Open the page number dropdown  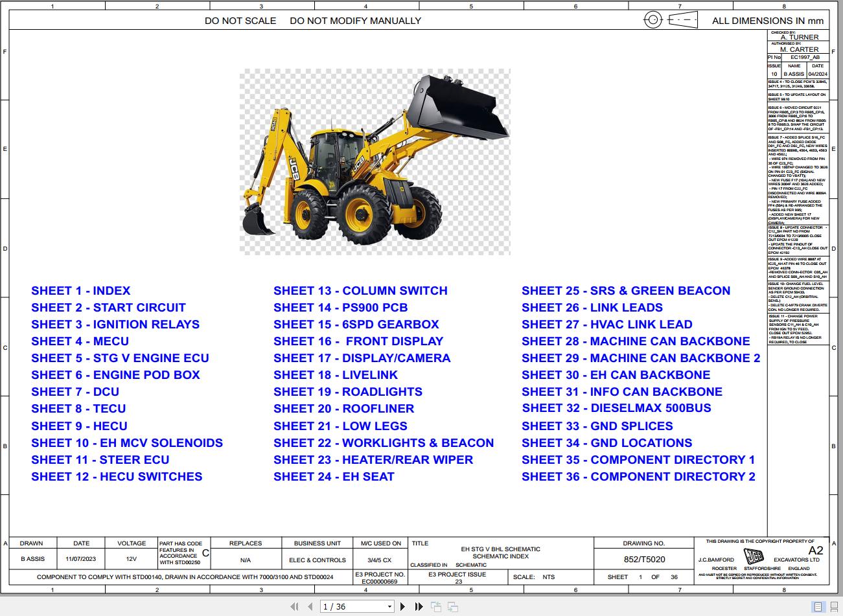click(389, 607)
